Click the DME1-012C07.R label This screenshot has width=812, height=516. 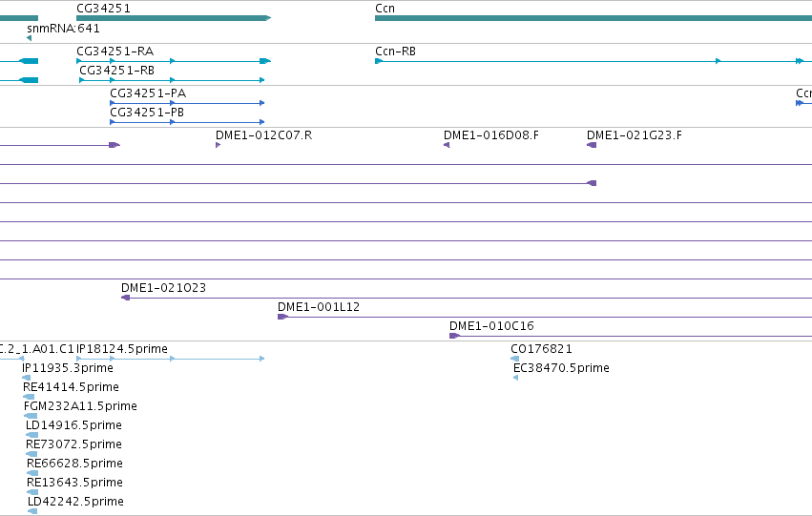click(263, 135)
